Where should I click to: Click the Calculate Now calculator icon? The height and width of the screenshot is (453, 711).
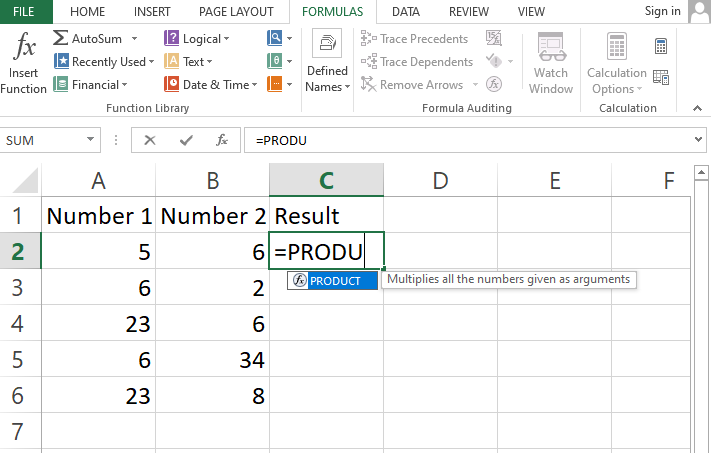661,46
